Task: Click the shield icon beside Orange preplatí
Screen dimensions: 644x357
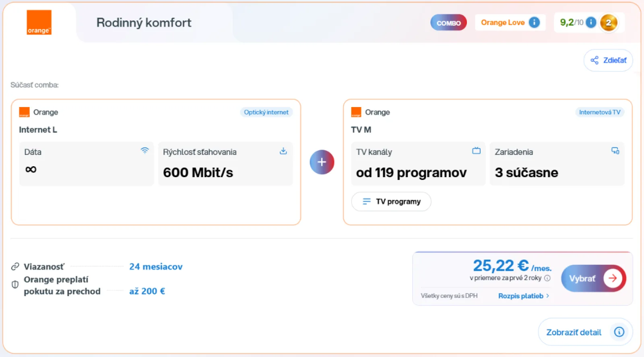Action: click(15, 285)
